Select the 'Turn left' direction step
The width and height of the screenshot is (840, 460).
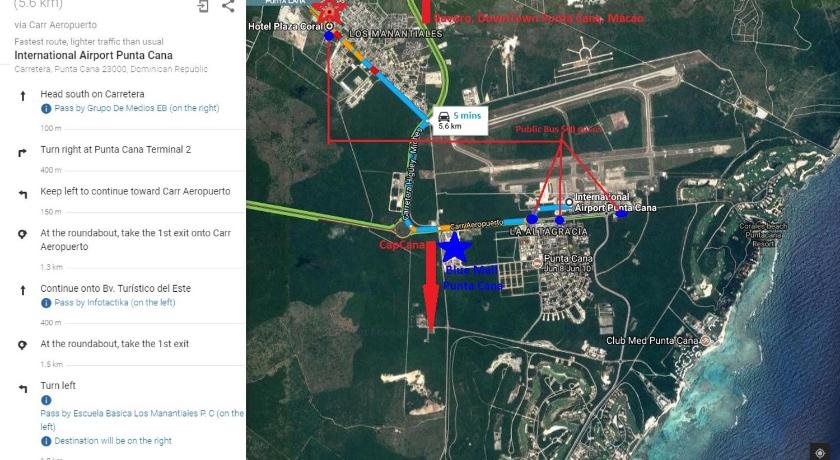pyautogui.click(x=58, y=386)
